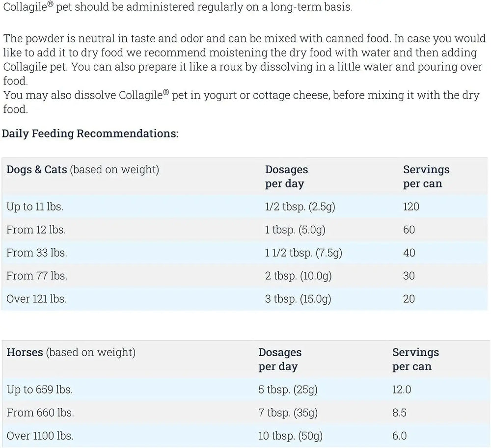Click the "Daily Feeding Recommendations" heading
The width and height of the screenshot is (491, 448).
click(90, 133)
